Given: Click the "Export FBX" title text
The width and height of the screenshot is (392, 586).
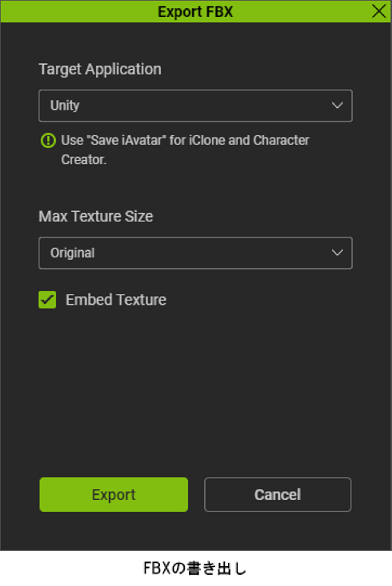Looking at the screenshot, I should point(195,12).
